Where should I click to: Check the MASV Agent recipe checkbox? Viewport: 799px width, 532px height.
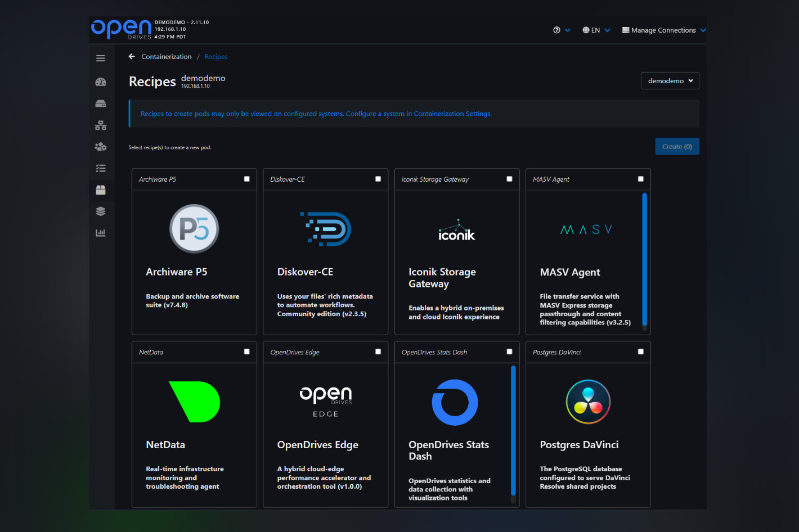tap(641, 179)
